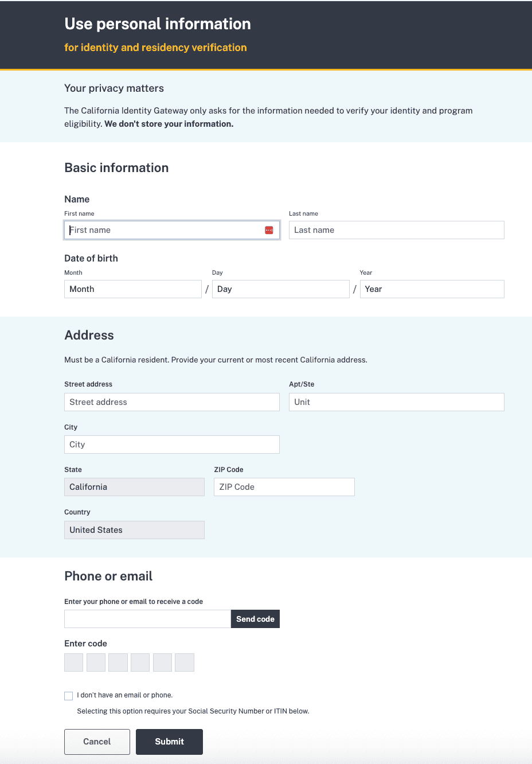Click into the Last name field
Viewport: 532px width, 764px height.
coord(396,230)
